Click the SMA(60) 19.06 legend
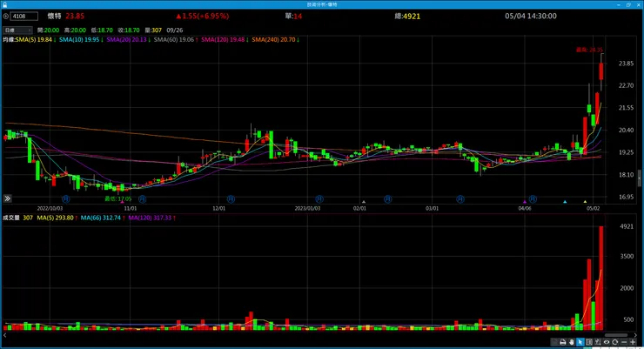This screenshot has height=349, width=644. point(176,40)
